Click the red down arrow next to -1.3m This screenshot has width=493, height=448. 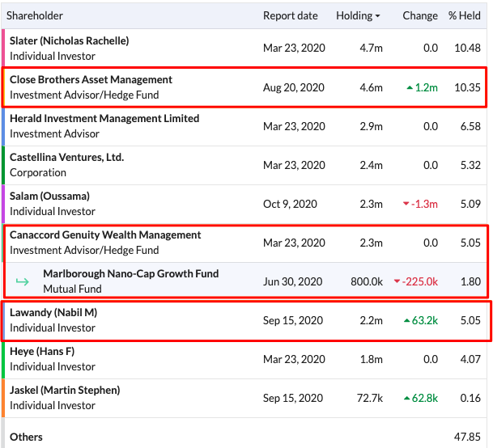click(406, 204)
